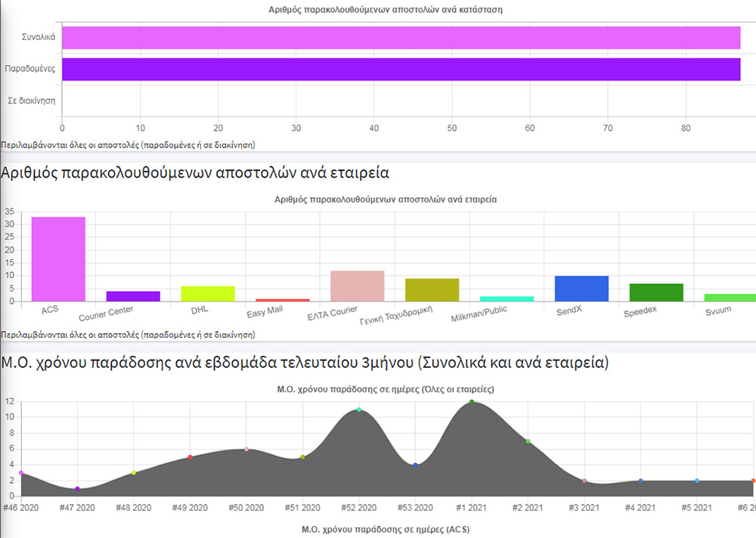Click the small red Easy Mail bar

point(283,300)
